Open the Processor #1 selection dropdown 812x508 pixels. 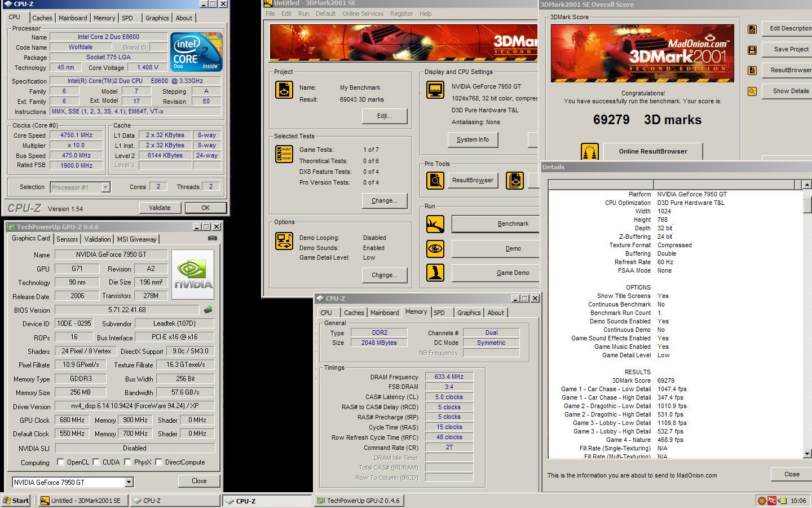(105, 187)
